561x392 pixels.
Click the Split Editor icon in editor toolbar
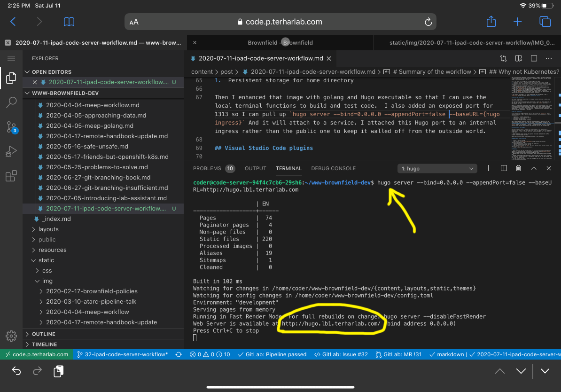click(x=534, y=58)
